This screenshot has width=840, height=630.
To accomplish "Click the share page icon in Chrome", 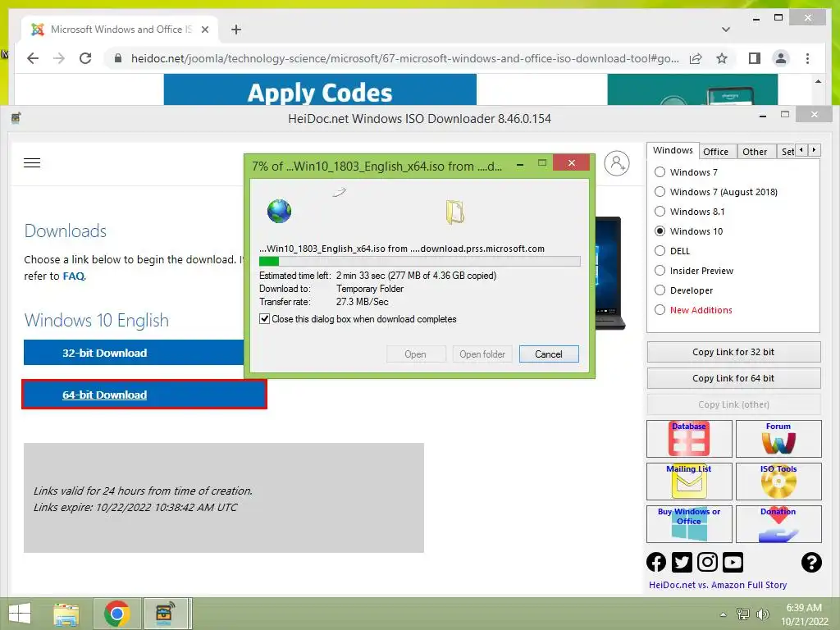I will pyautogui.click(x=696, y=58).
